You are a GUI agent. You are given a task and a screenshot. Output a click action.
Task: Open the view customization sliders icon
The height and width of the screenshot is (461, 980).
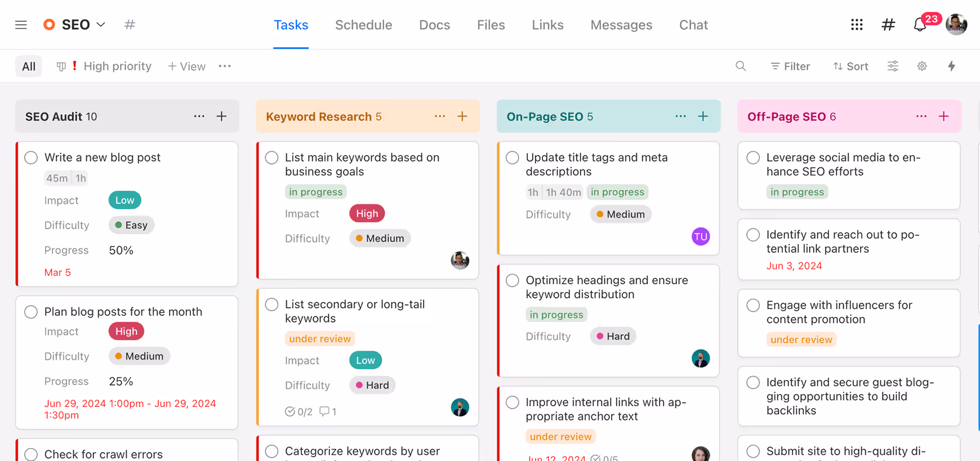(893, 66)
